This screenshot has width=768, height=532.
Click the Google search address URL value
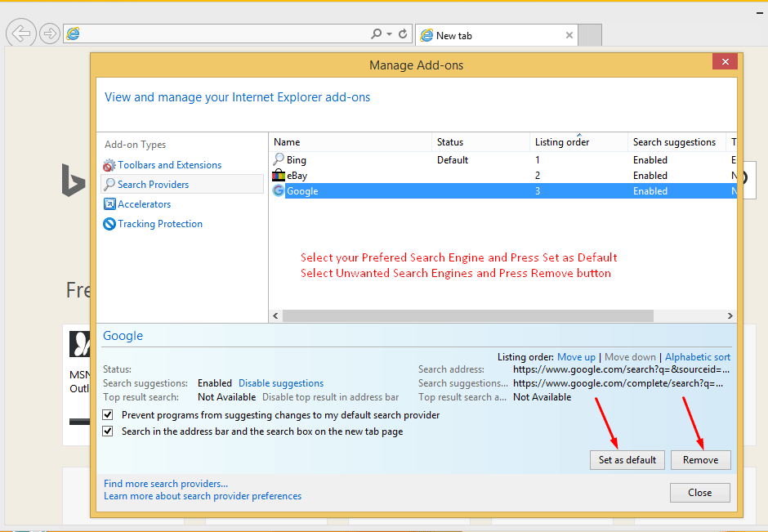coord(621,369)
